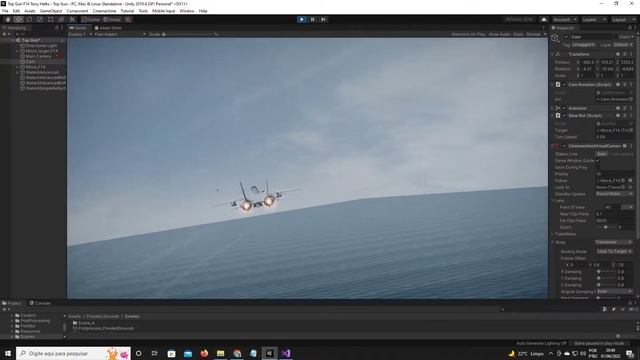Select the combined Transform tool
The height and width of the screenshot is (360, 640).
click(61, 20)
